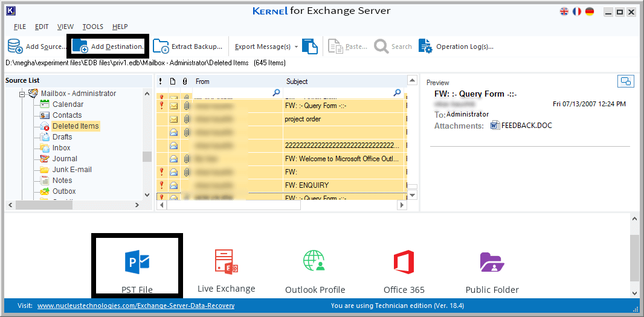The width and height of the screenshot is (644, 317).
Task: Collapse the Mailbox - Administrator tree node
Action: [x=21, y=94]
